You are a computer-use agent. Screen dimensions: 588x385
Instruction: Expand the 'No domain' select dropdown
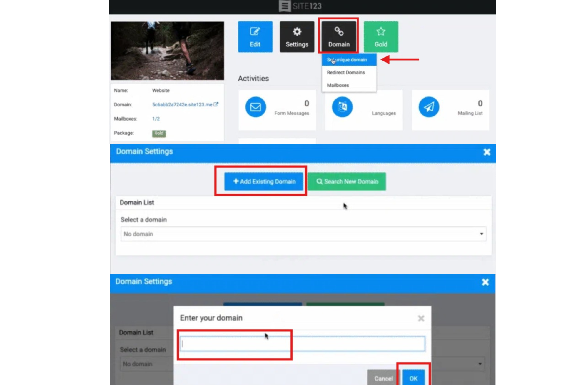coord(303,234)
